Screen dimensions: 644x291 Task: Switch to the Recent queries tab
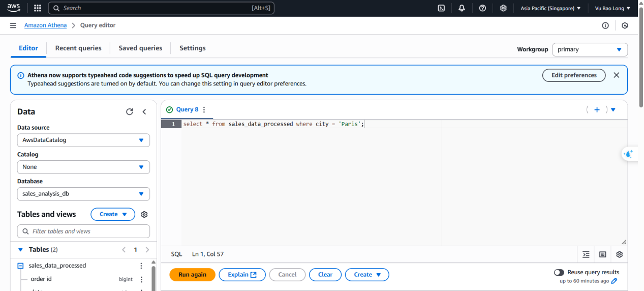tap(78, 48)
